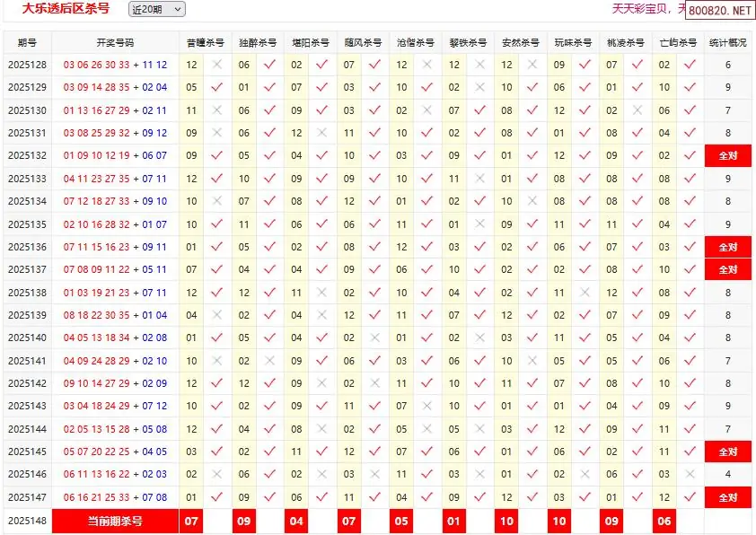Click the 全对 badge in row 2025147
Screen dimensions: 756x535
(727, 497)
